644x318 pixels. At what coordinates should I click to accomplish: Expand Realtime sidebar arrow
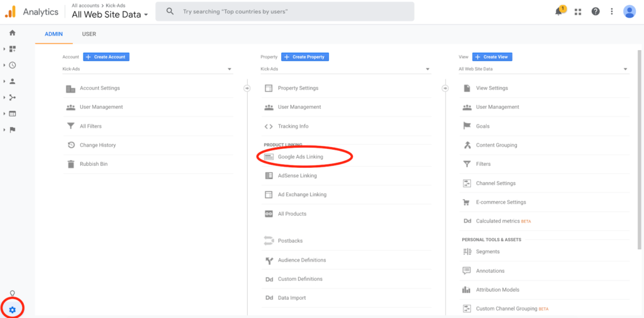[x=4, y=65]
